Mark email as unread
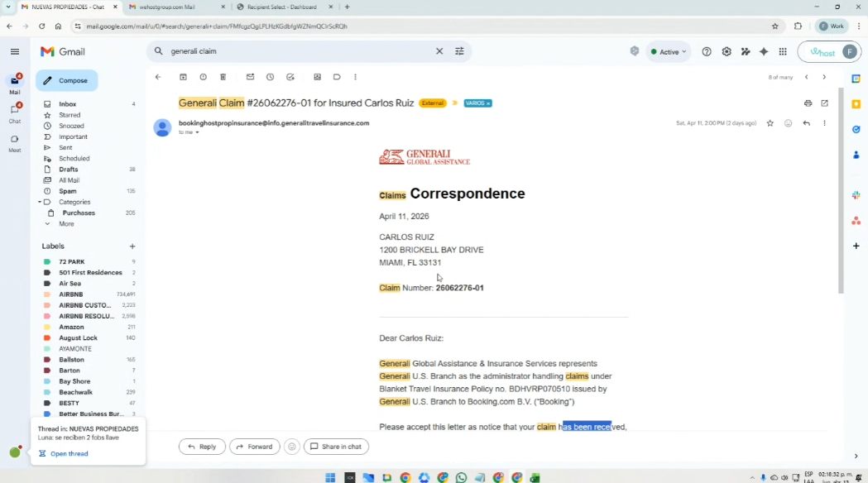The image size is (868, 483). tap(250, 77)
